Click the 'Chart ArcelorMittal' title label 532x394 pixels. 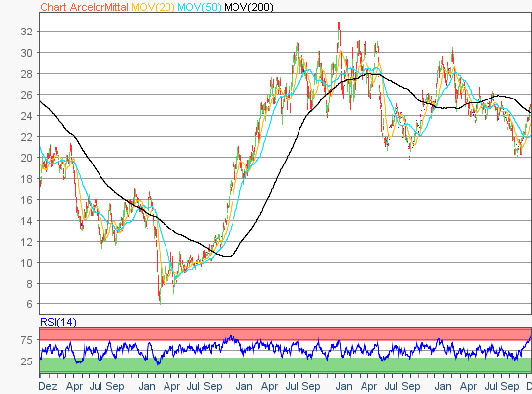tap(85, 7)
